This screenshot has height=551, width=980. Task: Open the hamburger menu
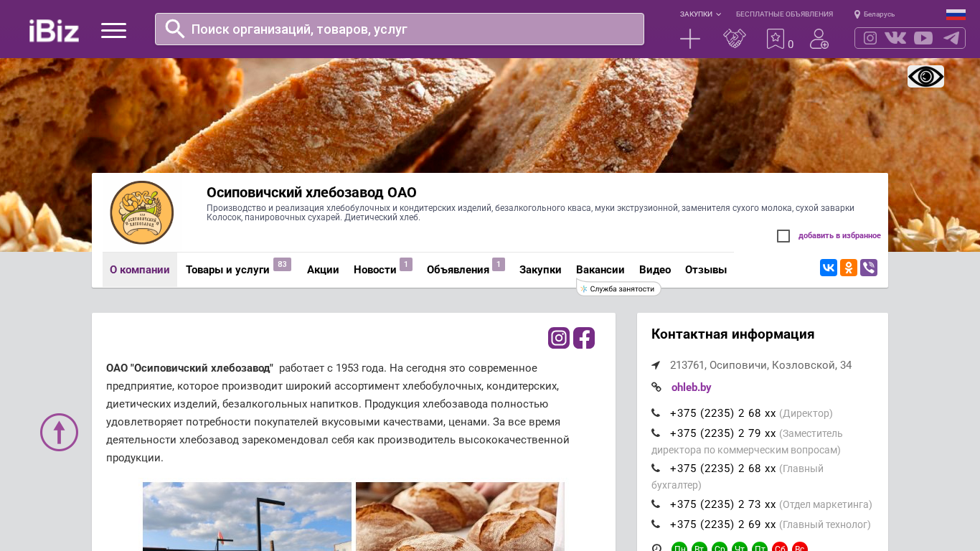point(113,30)
